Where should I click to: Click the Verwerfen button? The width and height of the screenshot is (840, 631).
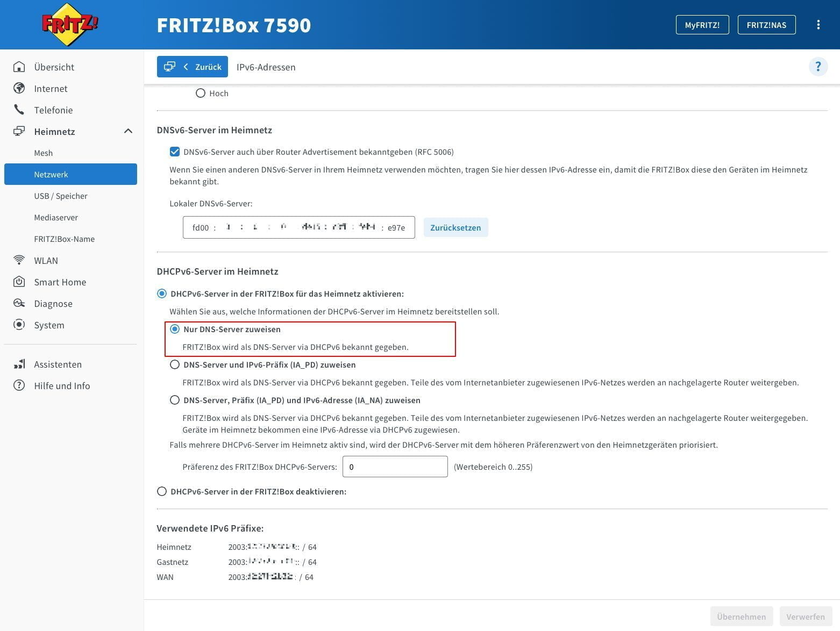805,616
